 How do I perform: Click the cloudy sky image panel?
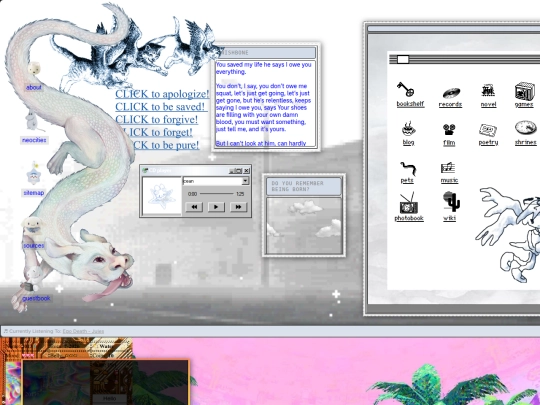[x=304, y=226]
